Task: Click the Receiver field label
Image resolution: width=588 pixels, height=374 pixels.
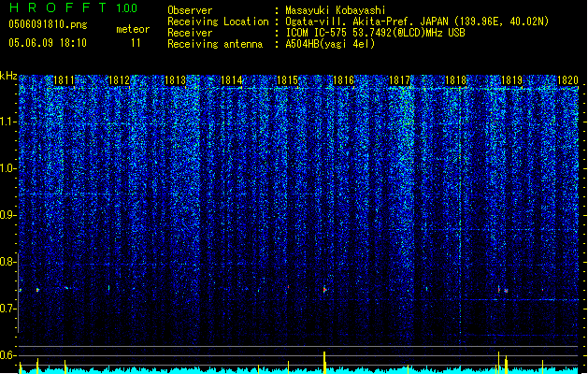Action: coord(190,33)
